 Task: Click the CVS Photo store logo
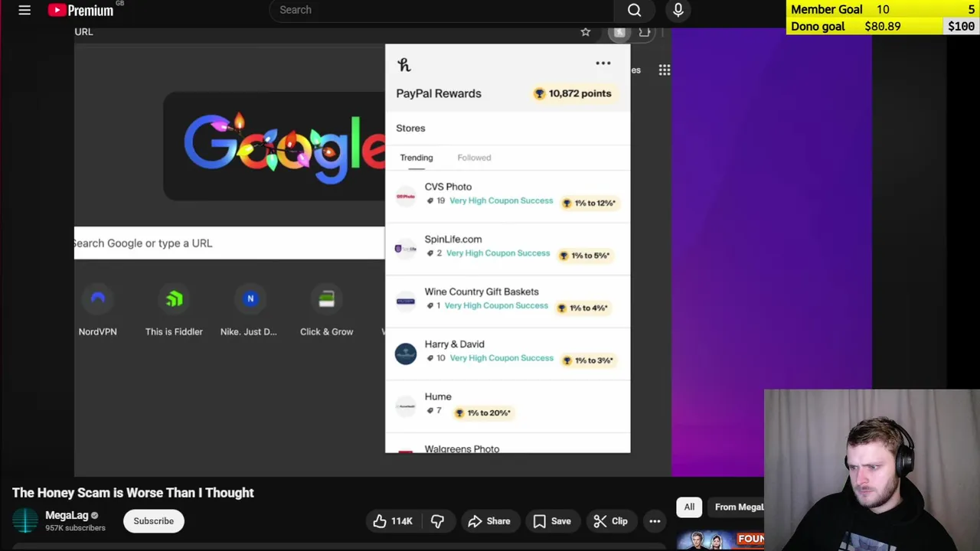click(x=406, y=197)
